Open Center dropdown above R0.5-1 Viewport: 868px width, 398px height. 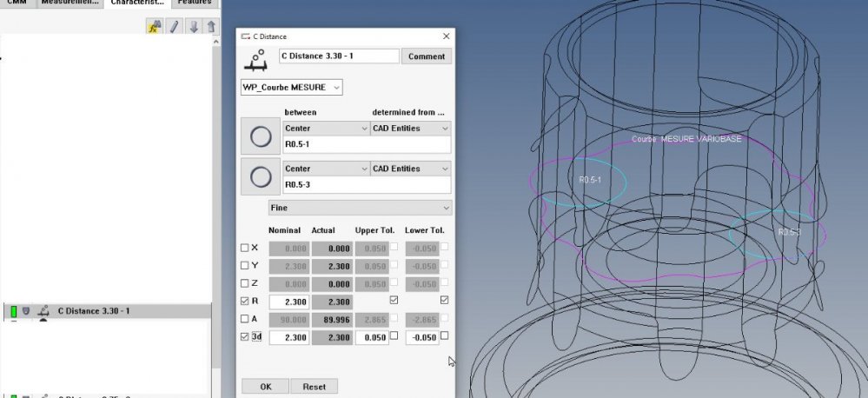pyautogui.click(x=326, y=129)
